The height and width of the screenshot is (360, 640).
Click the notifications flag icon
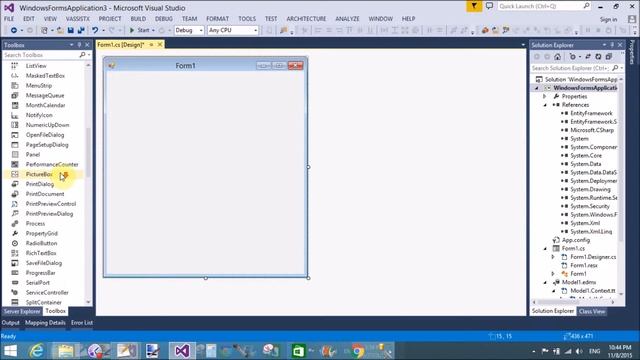point(474,6)
